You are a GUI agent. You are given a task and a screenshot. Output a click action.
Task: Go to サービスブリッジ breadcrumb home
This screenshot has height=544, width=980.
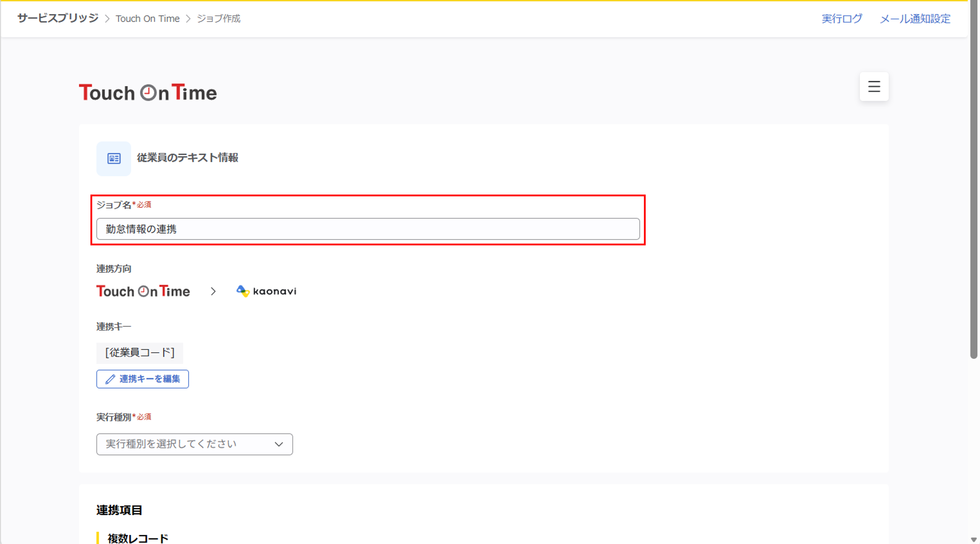pyautogui.click(x=58, y=18)
